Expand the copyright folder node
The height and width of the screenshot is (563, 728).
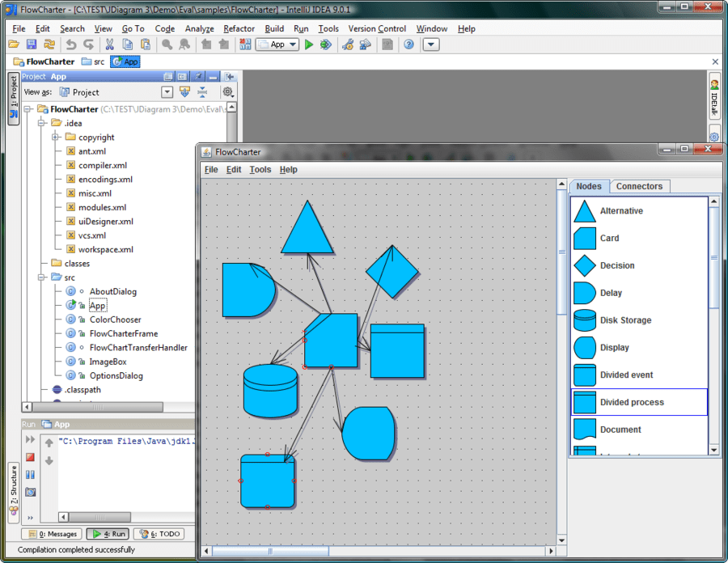(x=55, y=137)
